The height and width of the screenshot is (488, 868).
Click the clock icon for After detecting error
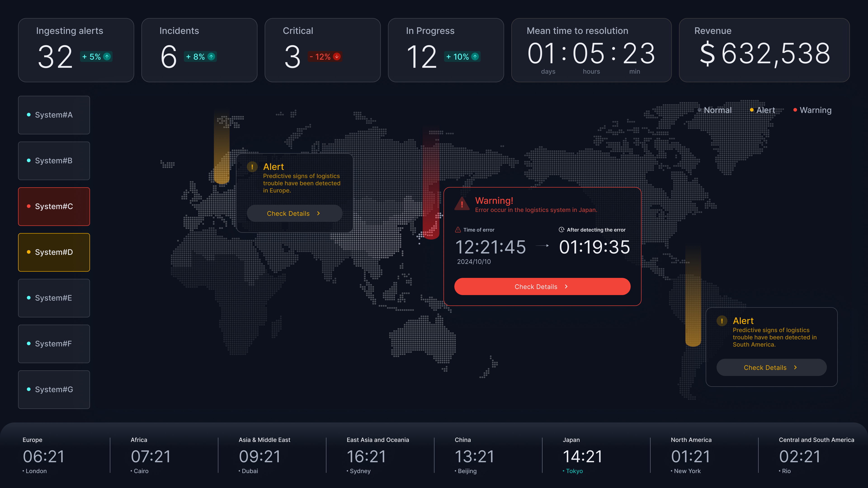(561, 230)
